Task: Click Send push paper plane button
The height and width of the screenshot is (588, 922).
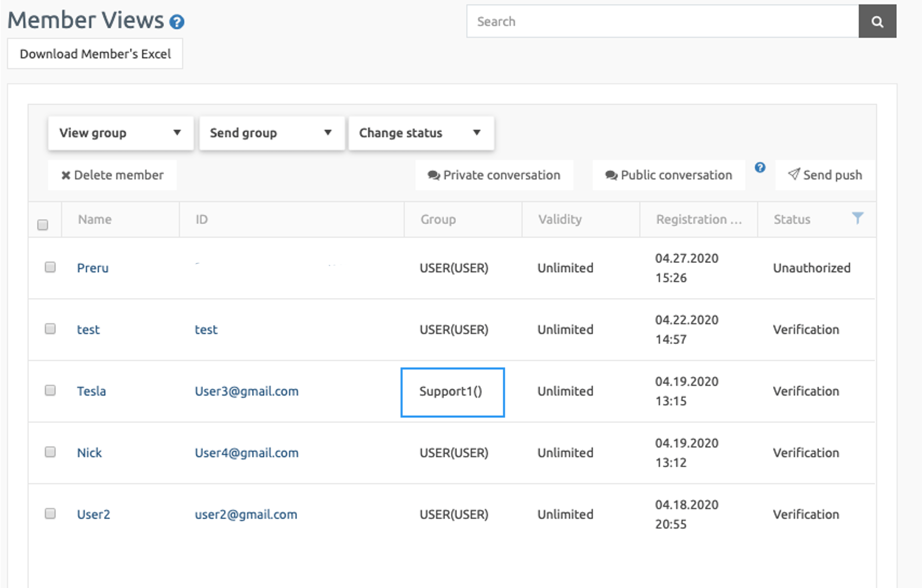Action: point(825,175)
